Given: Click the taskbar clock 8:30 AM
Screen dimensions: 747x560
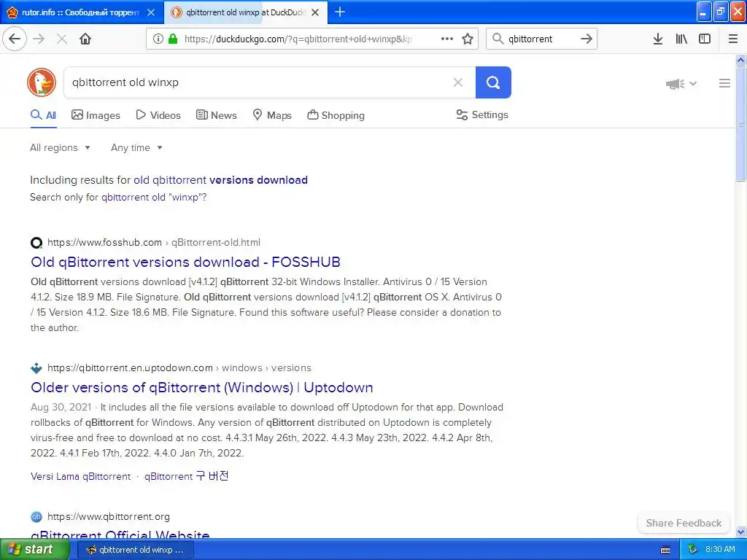Looking at the screenshot, I should click(x=720, y=550).
